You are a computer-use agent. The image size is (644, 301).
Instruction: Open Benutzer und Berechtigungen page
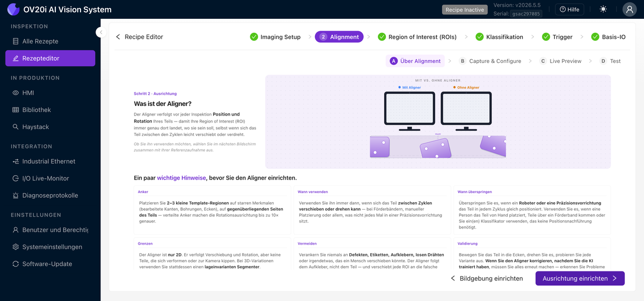pos(50,230)
